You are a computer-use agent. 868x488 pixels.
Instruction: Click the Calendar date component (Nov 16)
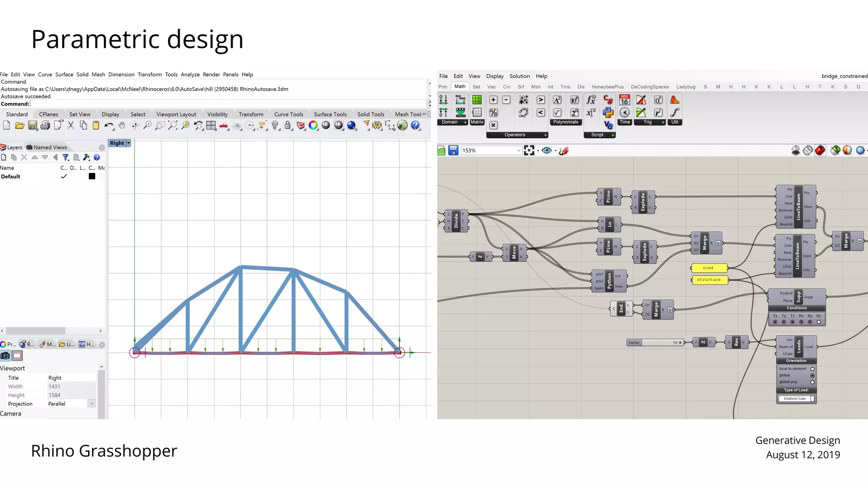[x=624, y=100]
